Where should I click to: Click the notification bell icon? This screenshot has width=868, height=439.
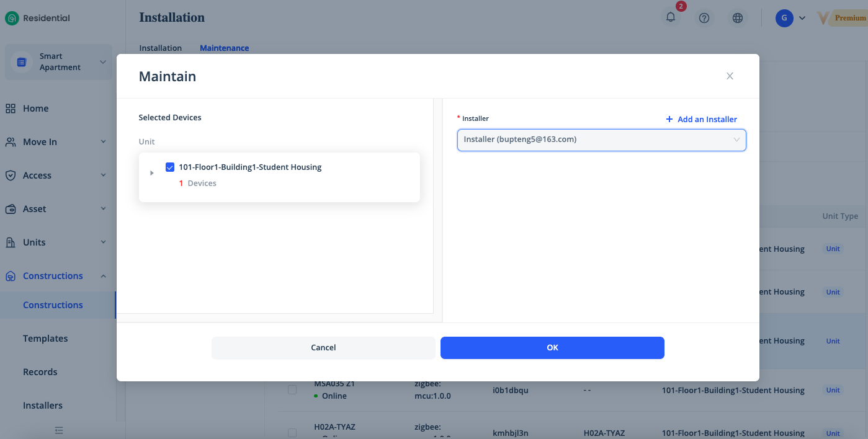pyautogui.click(x=670, y=18)
